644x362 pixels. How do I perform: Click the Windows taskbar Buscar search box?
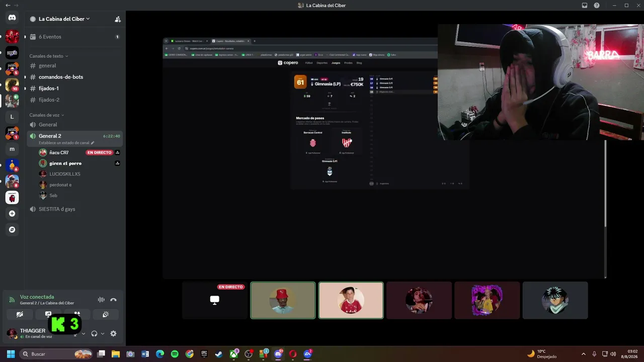[x=57, y=354]
